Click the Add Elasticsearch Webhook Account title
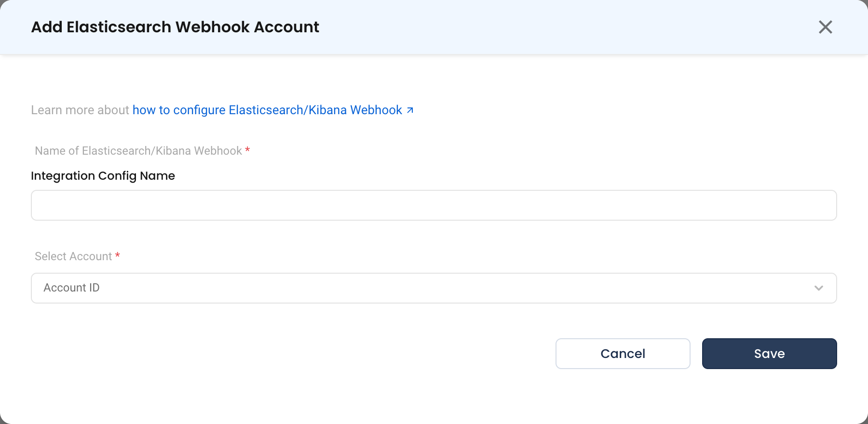868x424 pixels. tap(175, 27)
